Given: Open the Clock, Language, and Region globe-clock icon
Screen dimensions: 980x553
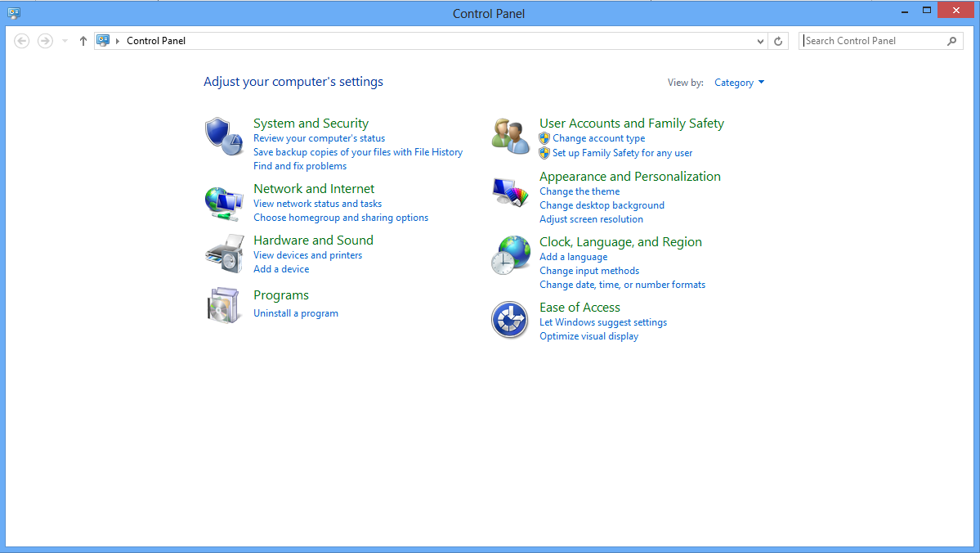Looking at the screenshot, I should pyautogui.click(x=510, y=254).
